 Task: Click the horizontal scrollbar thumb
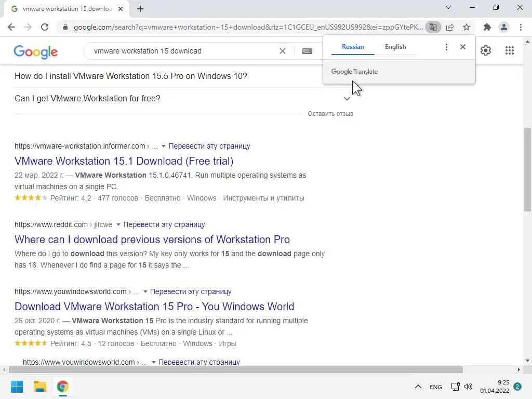[x=236, y=369]
